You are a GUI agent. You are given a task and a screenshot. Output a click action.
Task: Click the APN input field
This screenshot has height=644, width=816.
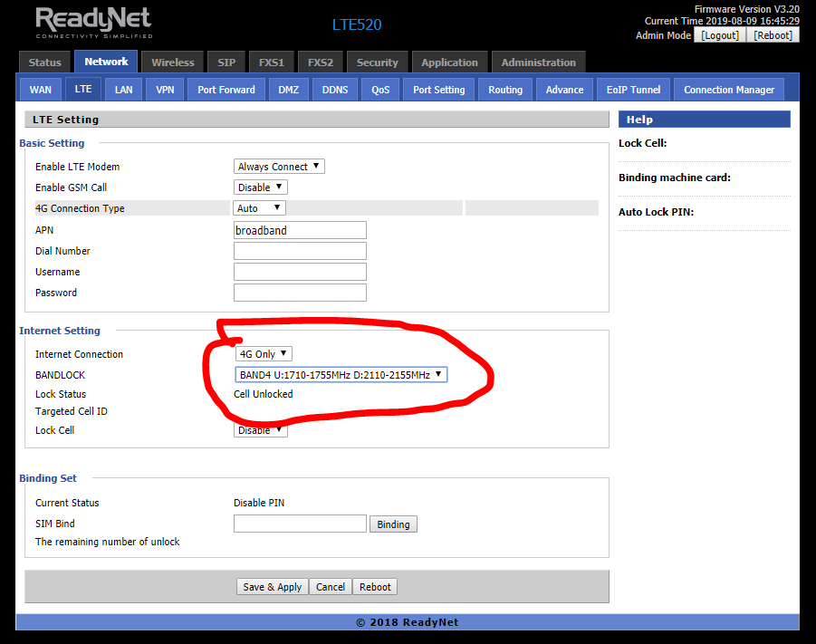tap(300, 230)
